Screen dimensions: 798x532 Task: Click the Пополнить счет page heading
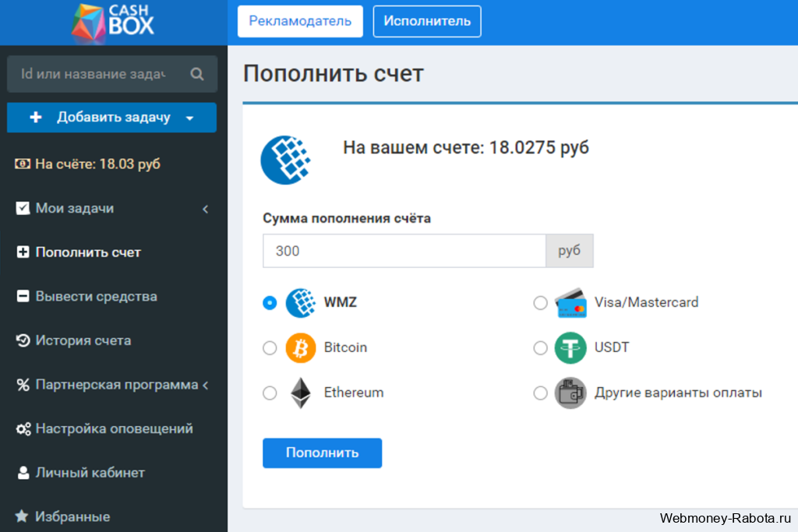pos(334,74)
